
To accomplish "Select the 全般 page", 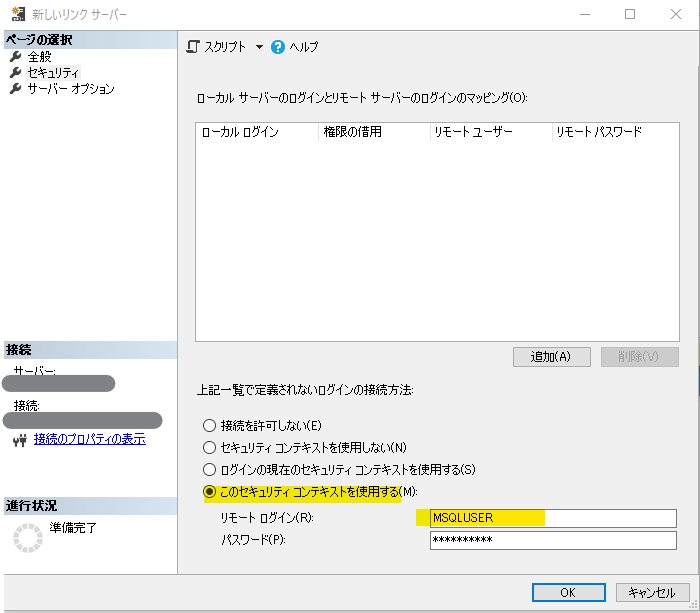I will (39, 57).
